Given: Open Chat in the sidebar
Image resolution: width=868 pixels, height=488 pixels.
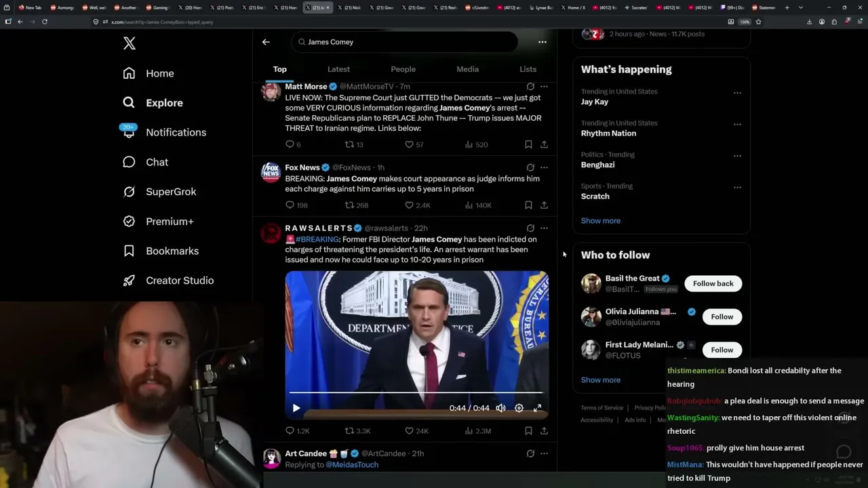Looking at the screenshot, I should (x=146, y=162).
